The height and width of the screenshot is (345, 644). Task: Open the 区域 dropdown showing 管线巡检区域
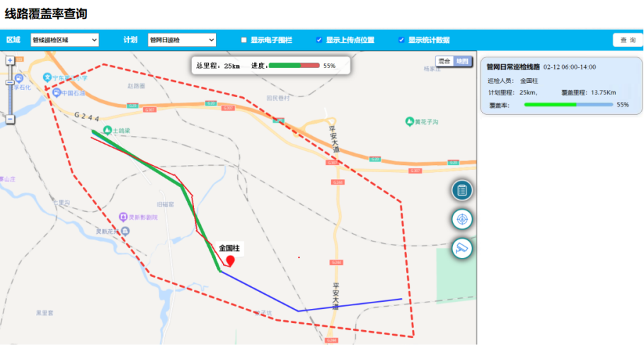tap(64, 40)
